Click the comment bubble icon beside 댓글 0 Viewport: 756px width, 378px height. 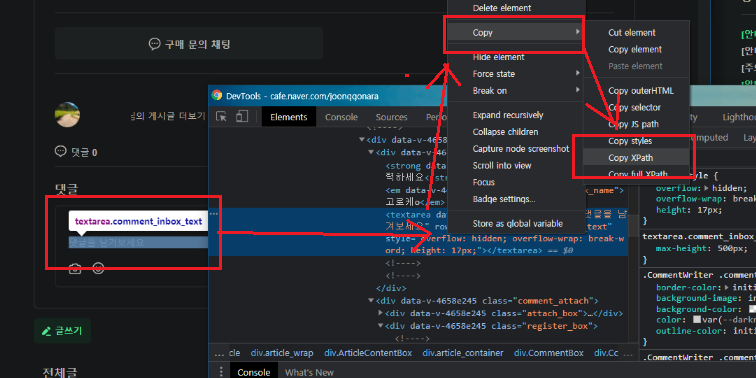(61, 152)
